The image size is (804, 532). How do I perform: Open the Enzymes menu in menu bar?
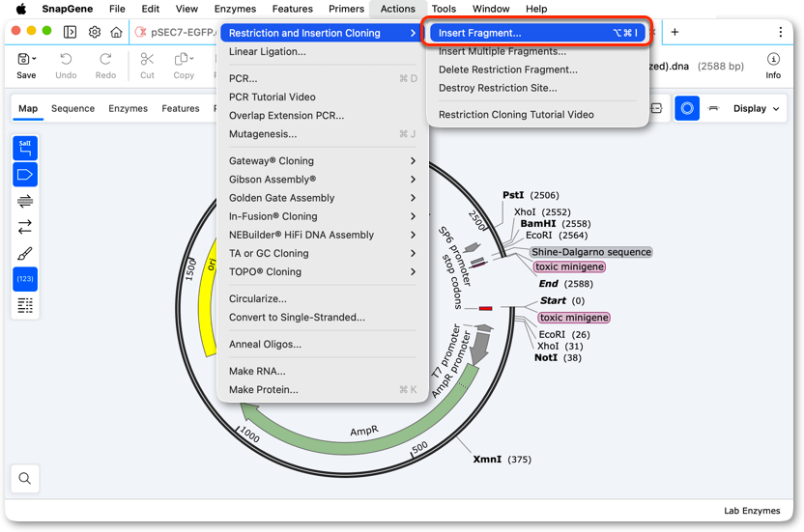pos(235,9)
